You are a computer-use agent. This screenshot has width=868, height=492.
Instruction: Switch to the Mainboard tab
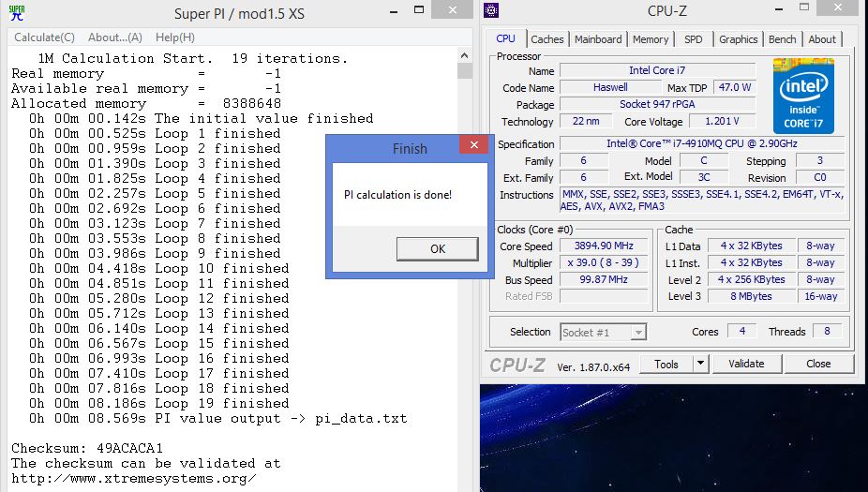(598, 39)
